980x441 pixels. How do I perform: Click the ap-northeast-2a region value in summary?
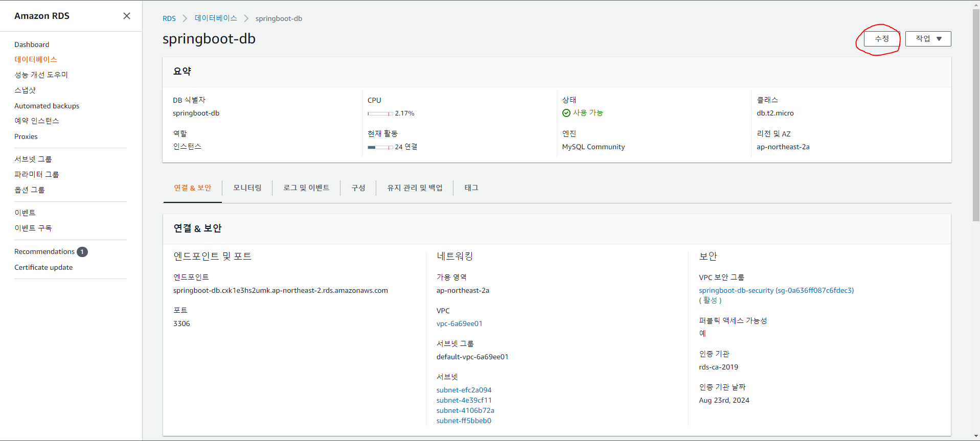783,147
